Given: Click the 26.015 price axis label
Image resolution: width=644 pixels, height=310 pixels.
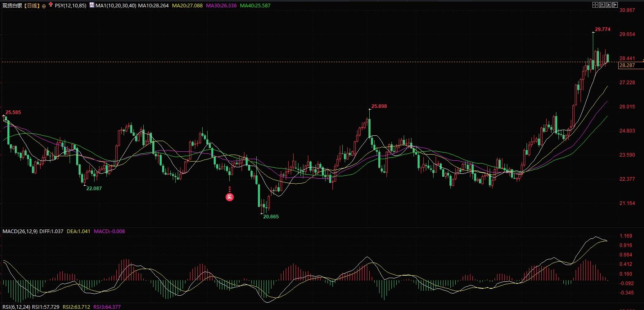Looking at the screenshot, I should point(627,107).
